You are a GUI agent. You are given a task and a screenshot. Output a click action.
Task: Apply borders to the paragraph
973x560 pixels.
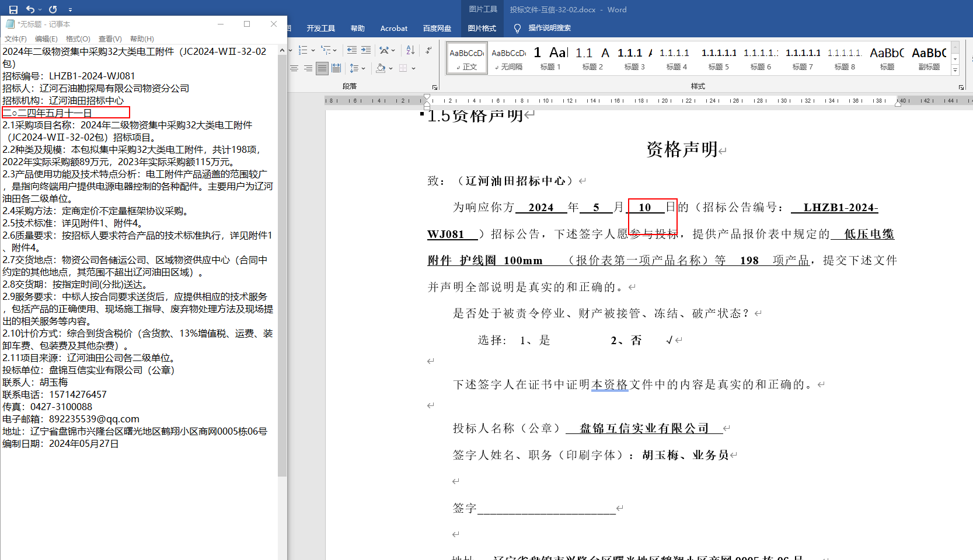tap(403, 68)
